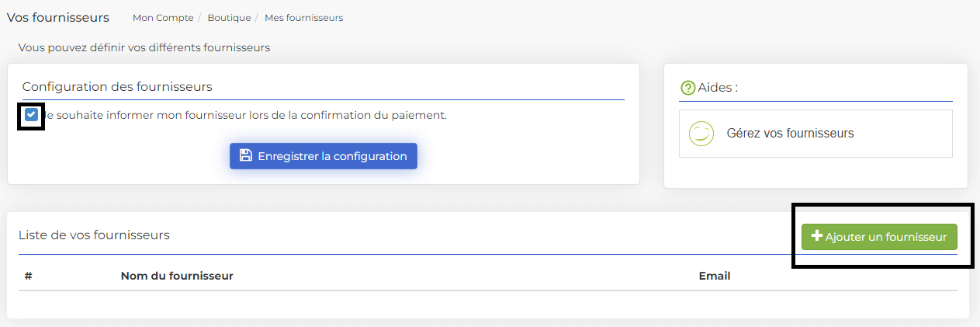Click the Email column header
980x327 pixels.
pos(715,276)
